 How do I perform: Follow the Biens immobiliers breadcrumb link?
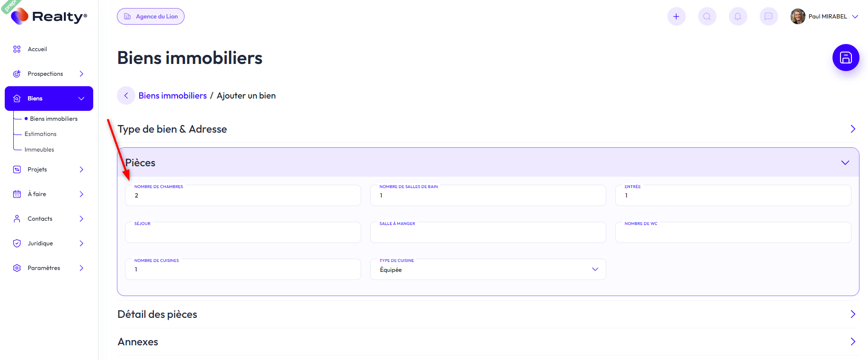[x=172, y=96]
